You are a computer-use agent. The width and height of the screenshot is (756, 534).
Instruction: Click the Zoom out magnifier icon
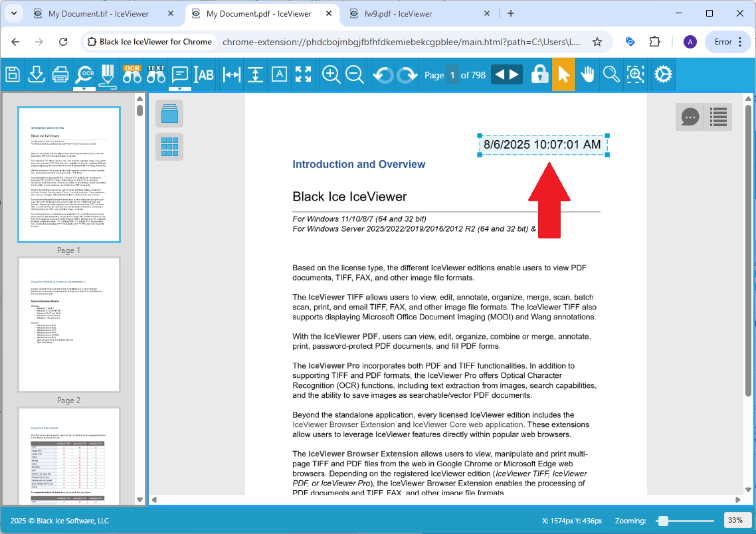354,74
